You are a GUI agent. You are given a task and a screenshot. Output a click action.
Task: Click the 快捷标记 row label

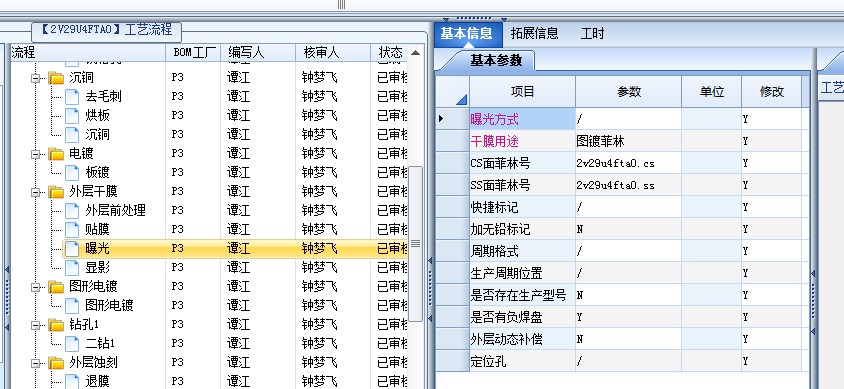(x=494, y=207)
